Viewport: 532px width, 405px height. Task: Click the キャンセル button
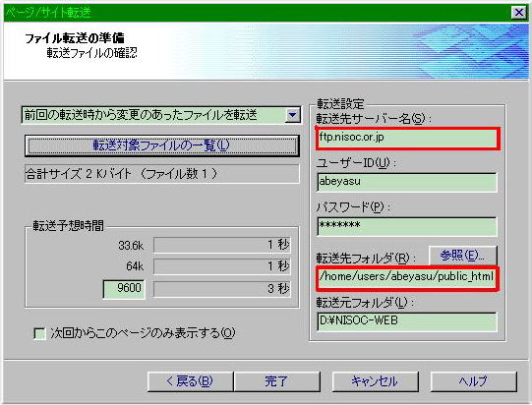point(375,381)
